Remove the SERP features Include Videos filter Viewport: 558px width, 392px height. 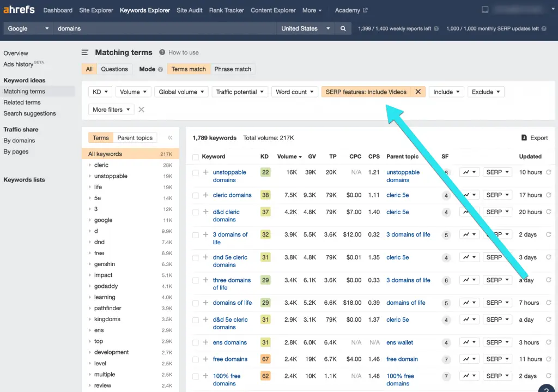pos(418,91)
